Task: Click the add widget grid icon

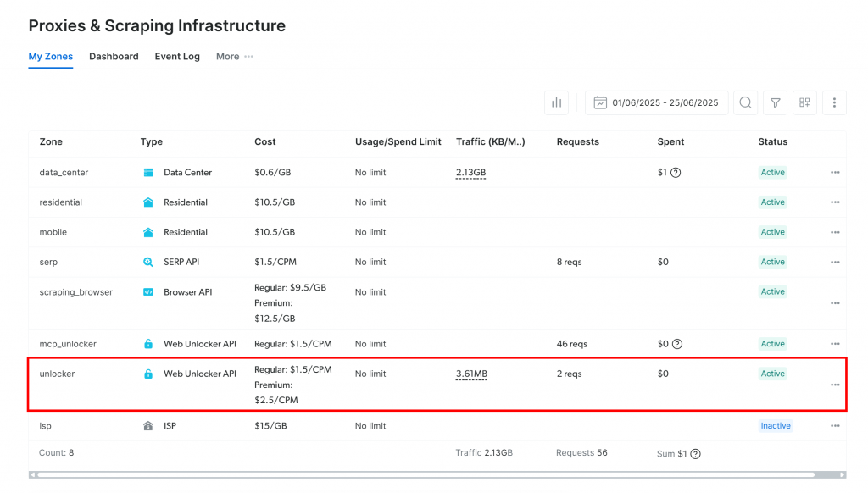Action: click(804, 102)
